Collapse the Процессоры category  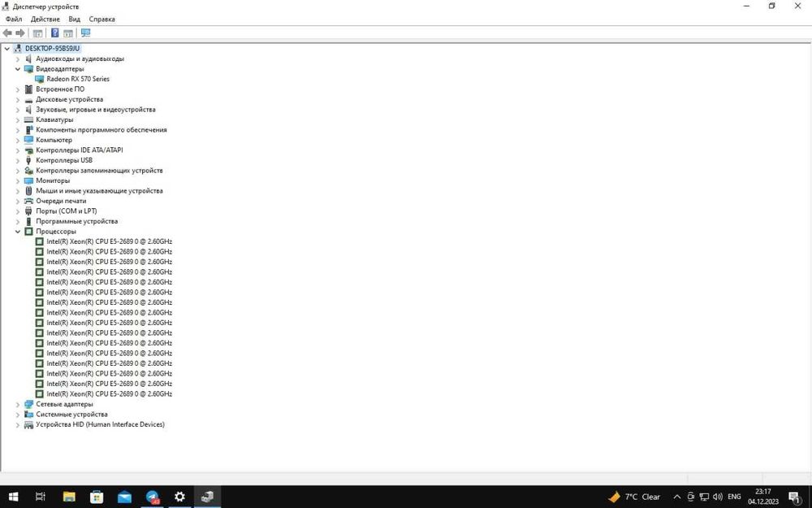[18, 232]
